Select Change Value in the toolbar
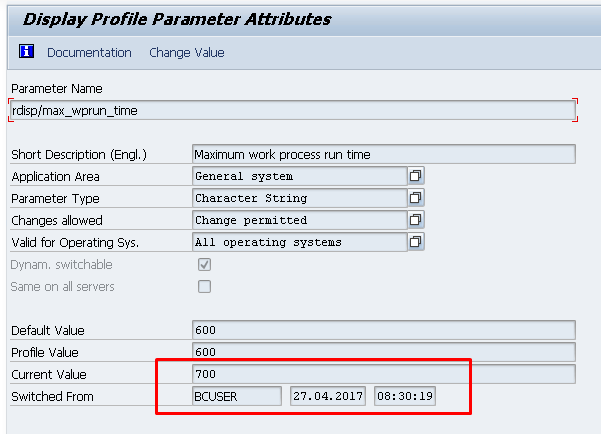 (187, 53)
